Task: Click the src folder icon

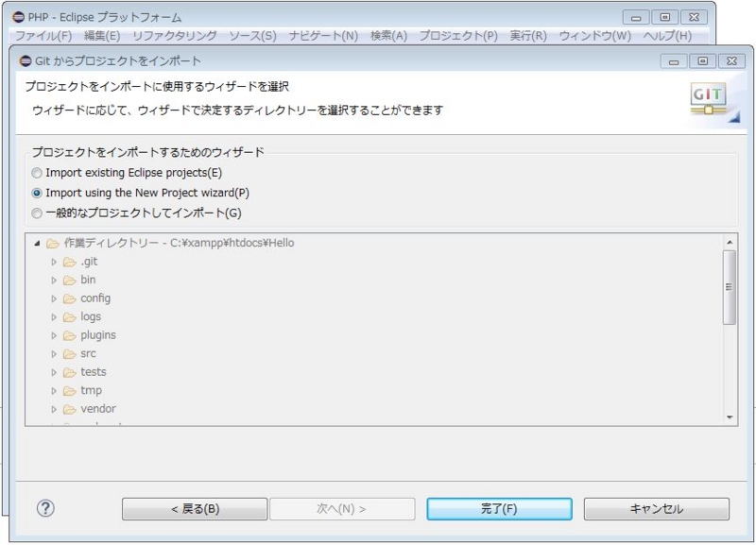Action: (x=70, y=353)
